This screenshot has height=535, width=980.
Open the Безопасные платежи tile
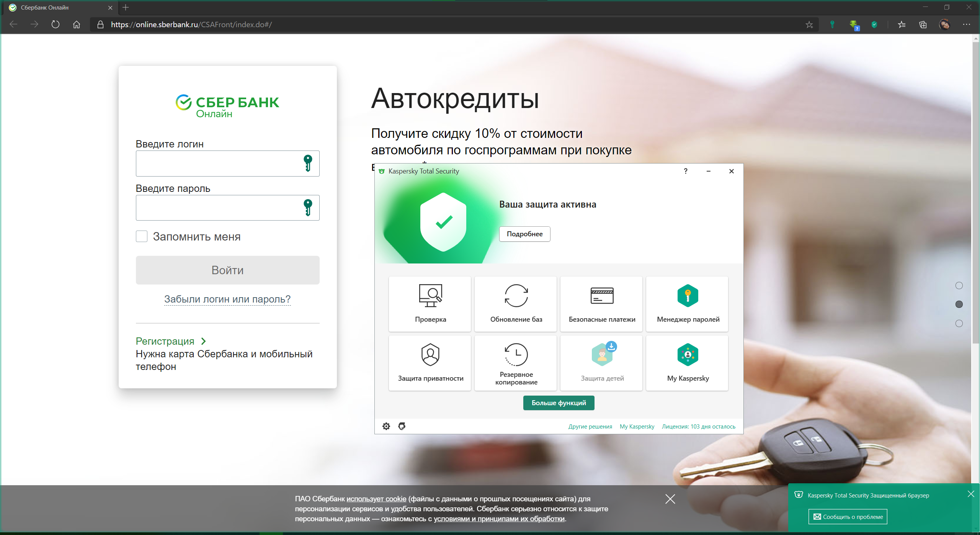pyautogui.click(x=601, y=303)
